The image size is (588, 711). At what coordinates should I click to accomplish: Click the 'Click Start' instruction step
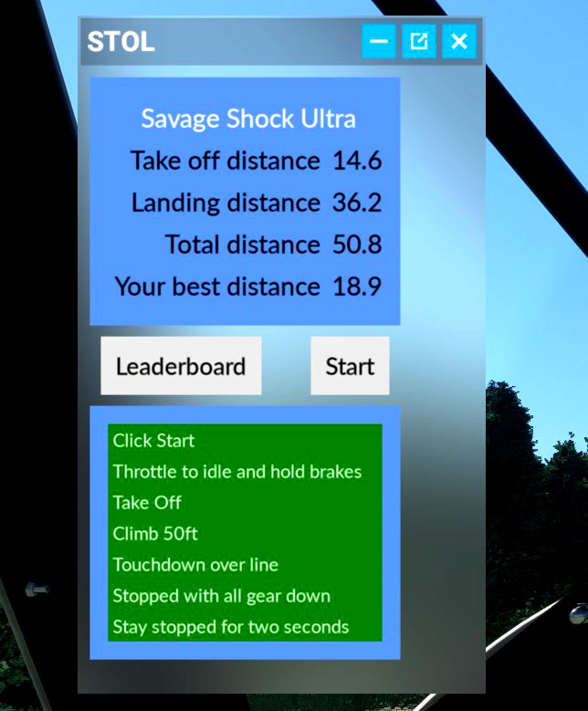coord(153,441)
